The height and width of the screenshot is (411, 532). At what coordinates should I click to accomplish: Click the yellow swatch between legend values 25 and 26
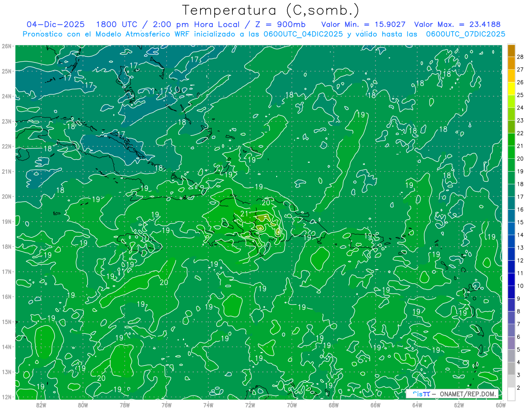point(511,89)
